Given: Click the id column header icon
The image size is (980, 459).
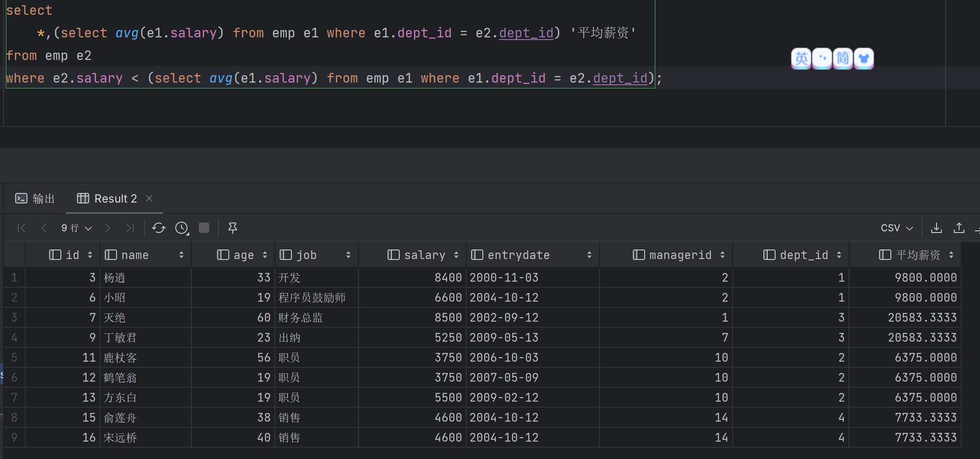Looking at the screenshot, I should 55,255.
